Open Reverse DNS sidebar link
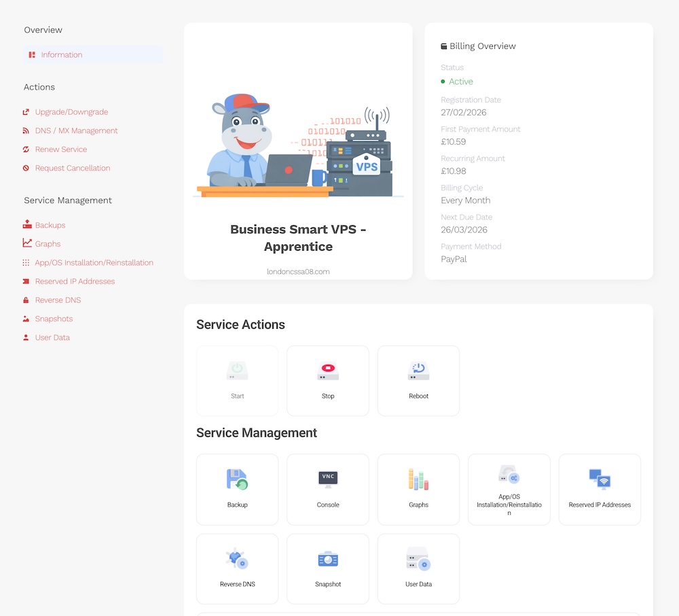The height and width of the screenshot is (616, 679). (58, 300)
